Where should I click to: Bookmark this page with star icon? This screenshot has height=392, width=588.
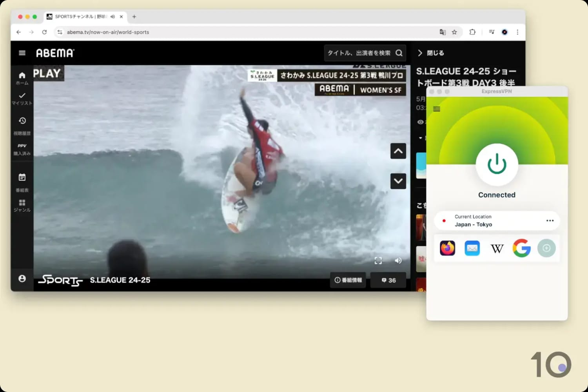tap(454, 32)
